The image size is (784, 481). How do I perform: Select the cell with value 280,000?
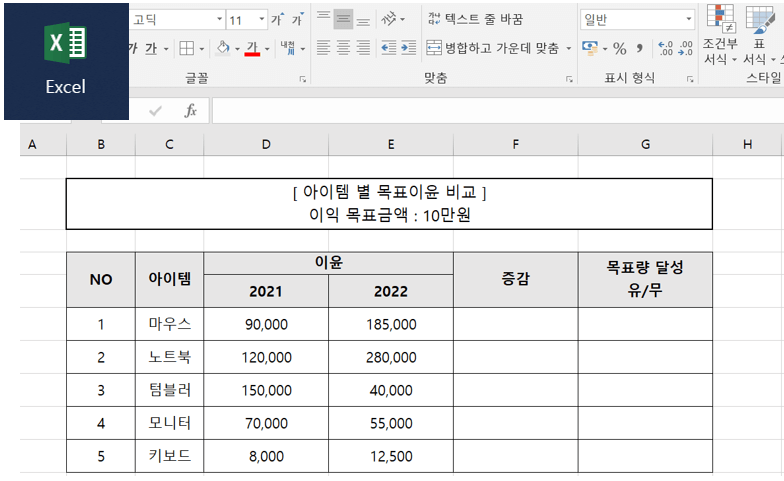tap(391, 357)
